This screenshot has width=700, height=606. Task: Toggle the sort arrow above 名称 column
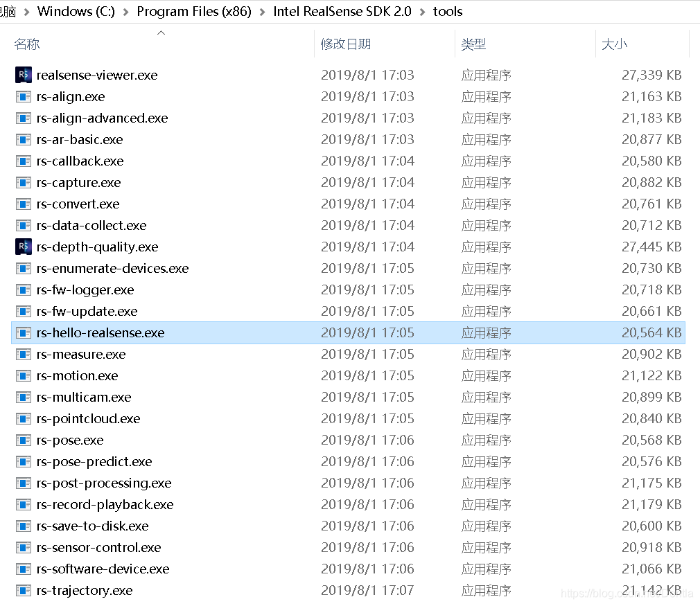coord(161,33)
